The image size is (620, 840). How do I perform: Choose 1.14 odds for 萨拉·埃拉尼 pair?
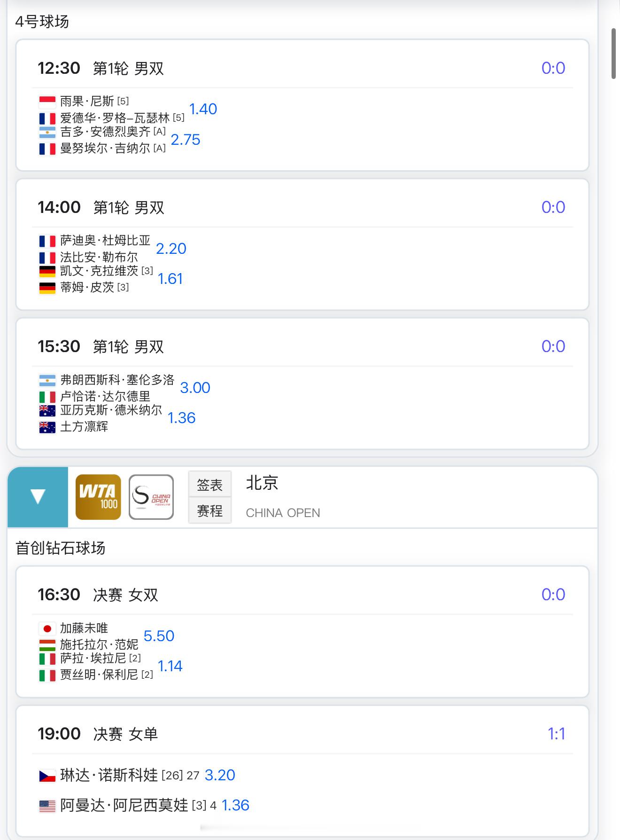pyautogui.click(x=170, y=666)
